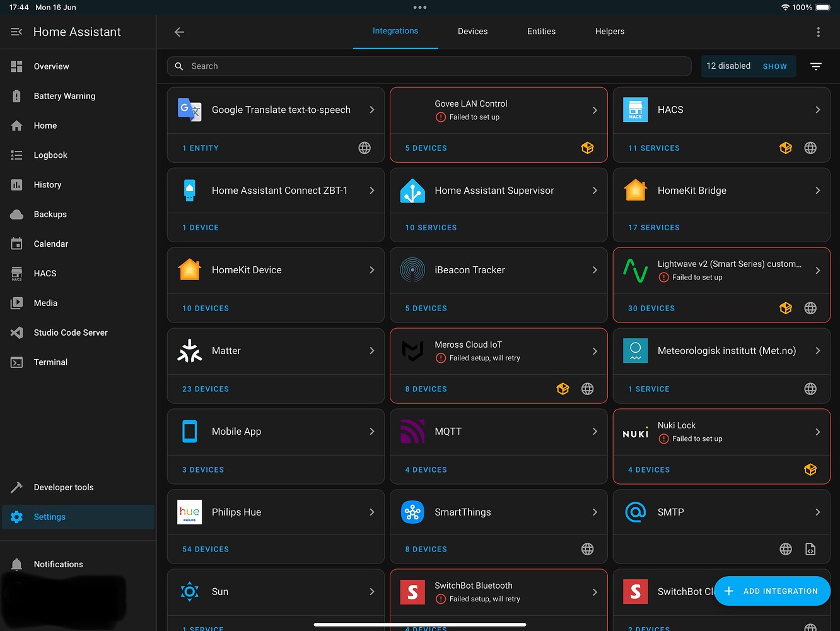Click the Terminal icon in the sidebar
The width and height of the screenshot is (840, 631).
click(16, 362)
